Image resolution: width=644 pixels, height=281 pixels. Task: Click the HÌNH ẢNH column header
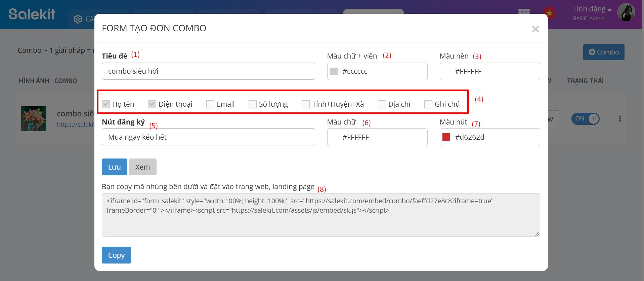[34, 81]
